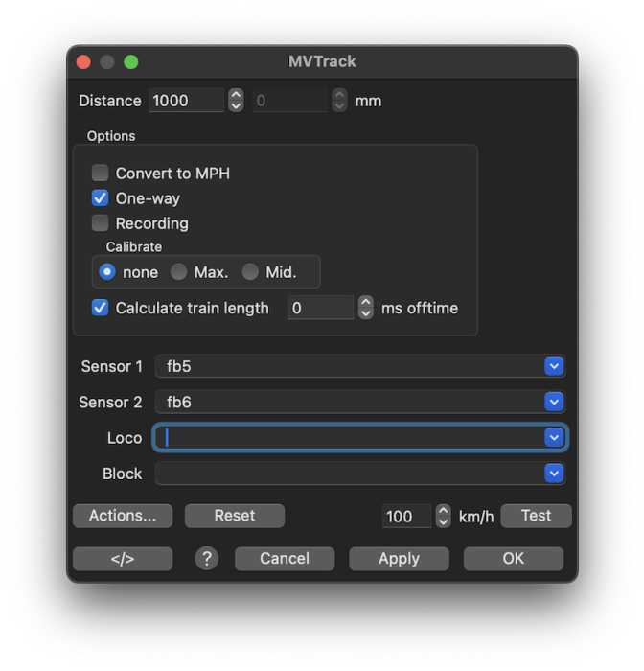Expand the Sensor 2 dropdown list
The width and height of the screenshot is (644, 671).
[x=554, y=403]
